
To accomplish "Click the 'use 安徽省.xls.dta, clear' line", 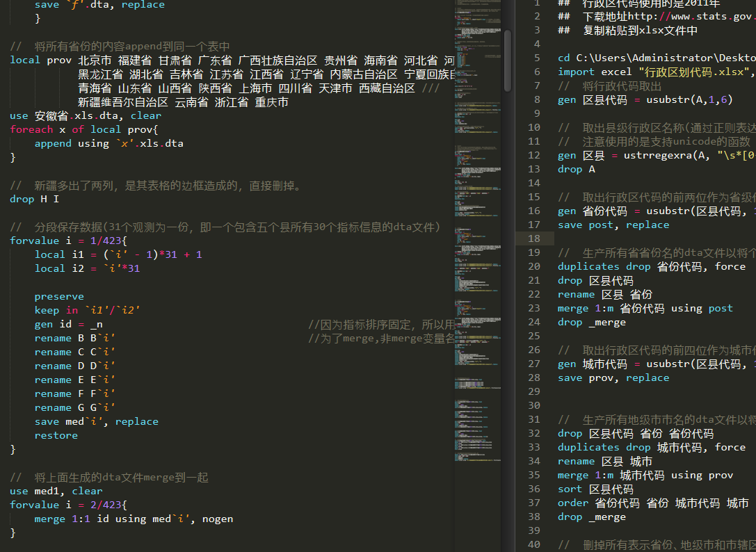I will 85,115.
